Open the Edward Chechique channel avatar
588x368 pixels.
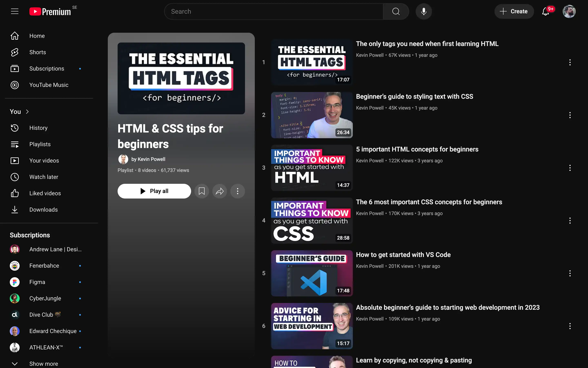(x=14, y=331)
